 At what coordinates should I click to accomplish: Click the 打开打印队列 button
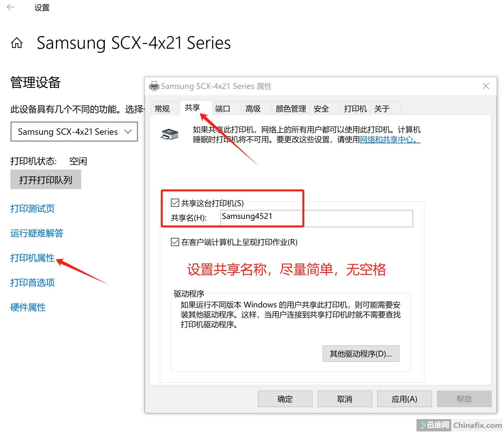click(46, 180)
